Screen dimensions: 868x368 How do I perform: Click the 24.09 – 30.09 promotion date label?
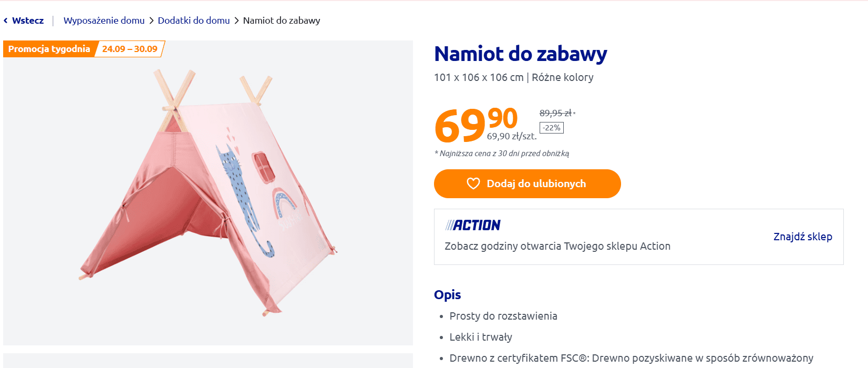point(130,49)
